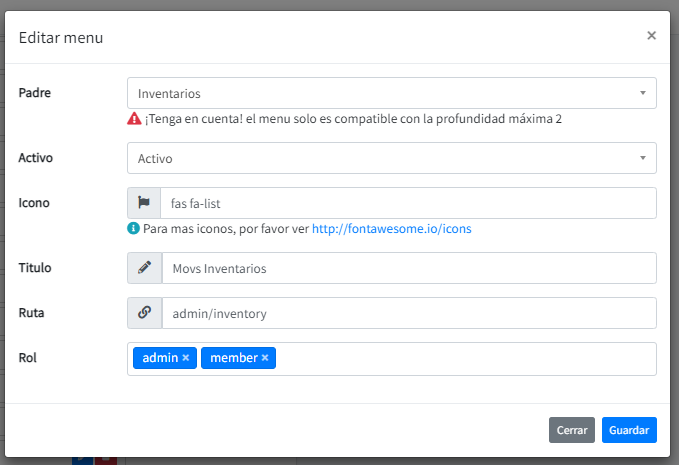Click the pencil icon beside Titulo field
The image size is (679, 465).
point(144,268)
